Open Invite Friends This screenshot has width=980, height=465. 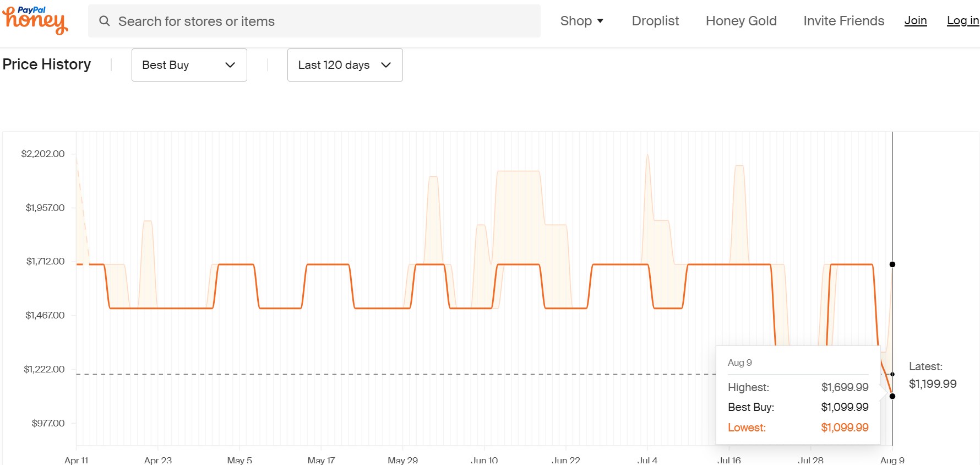[843, 21]
